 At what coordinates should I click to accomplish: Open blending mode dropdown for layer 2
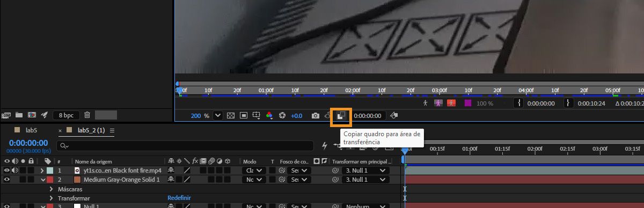(x=254, y=180)
